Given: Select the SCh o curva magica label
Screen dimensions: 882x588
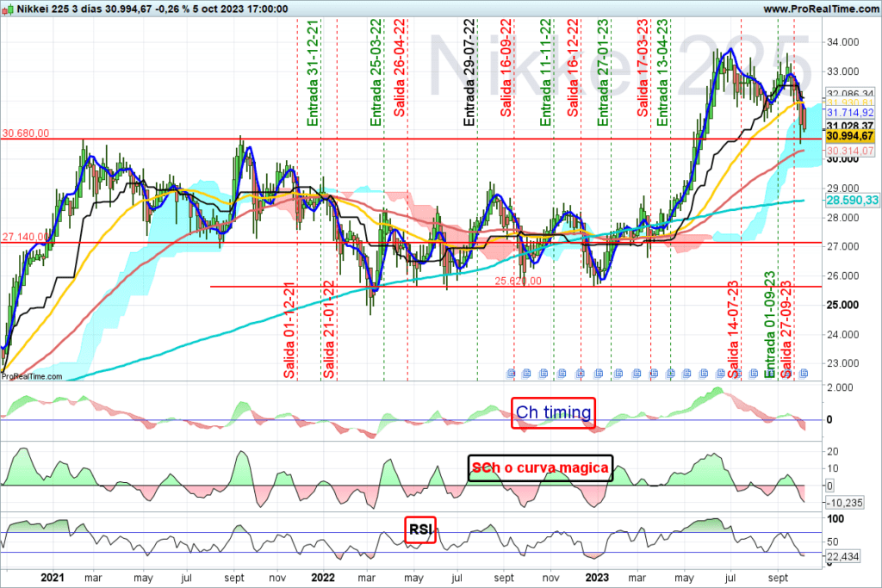Looking at the screenshot, I should pos(540,467).
